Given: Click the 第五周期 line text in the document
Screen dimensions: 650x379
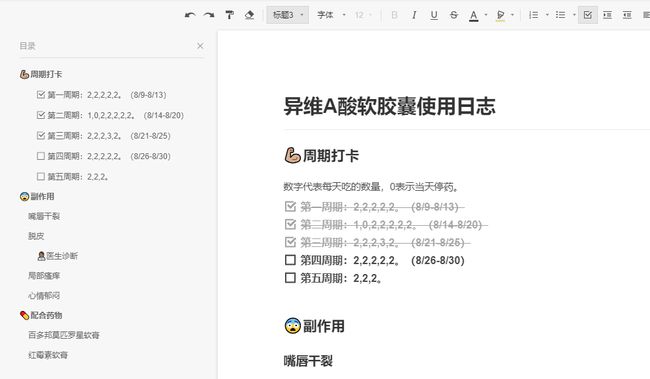Looking at the screenshot, I should (341, 278).
